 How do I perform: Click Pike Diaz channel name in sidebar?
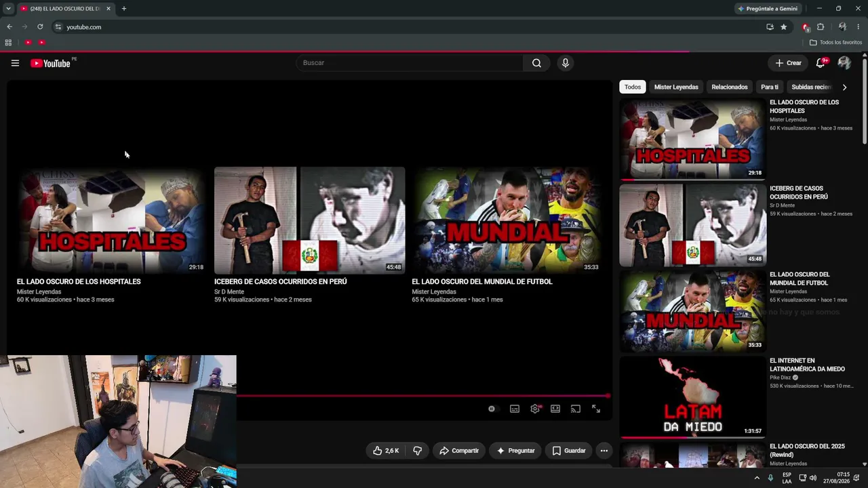(781, 378)
